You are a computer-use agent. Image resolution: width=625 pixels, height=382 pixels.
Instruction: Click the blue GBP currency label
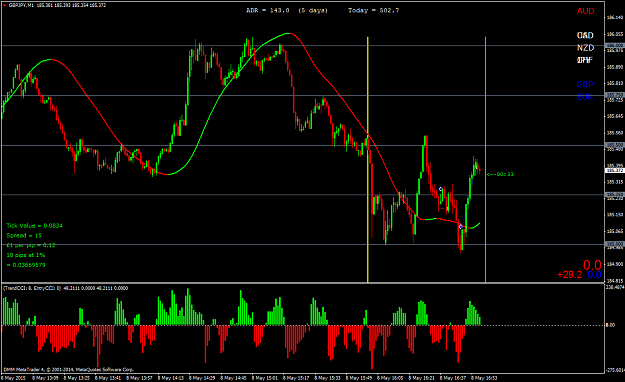[x=585, y=85]
